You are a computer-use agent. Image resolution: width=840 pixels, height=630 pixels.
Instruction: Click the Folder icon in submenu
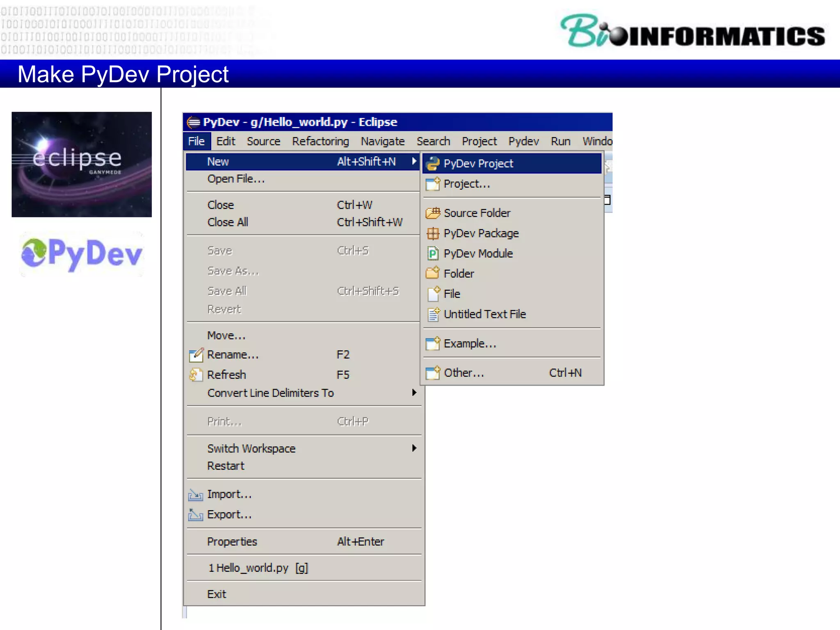tap(433, 274)
